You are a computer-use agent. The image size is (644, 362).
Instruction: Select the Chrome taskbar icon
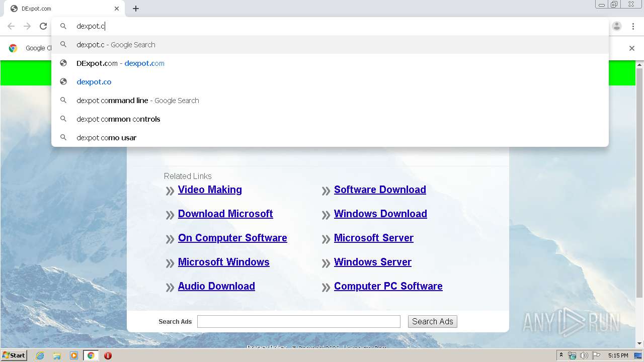91,355
